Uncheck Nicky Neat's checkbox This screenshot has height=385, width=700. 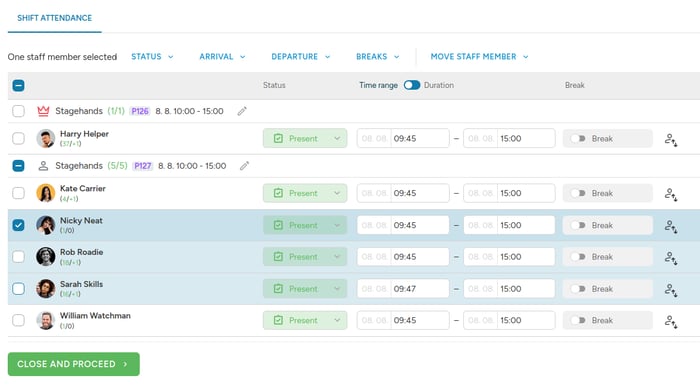18,225
